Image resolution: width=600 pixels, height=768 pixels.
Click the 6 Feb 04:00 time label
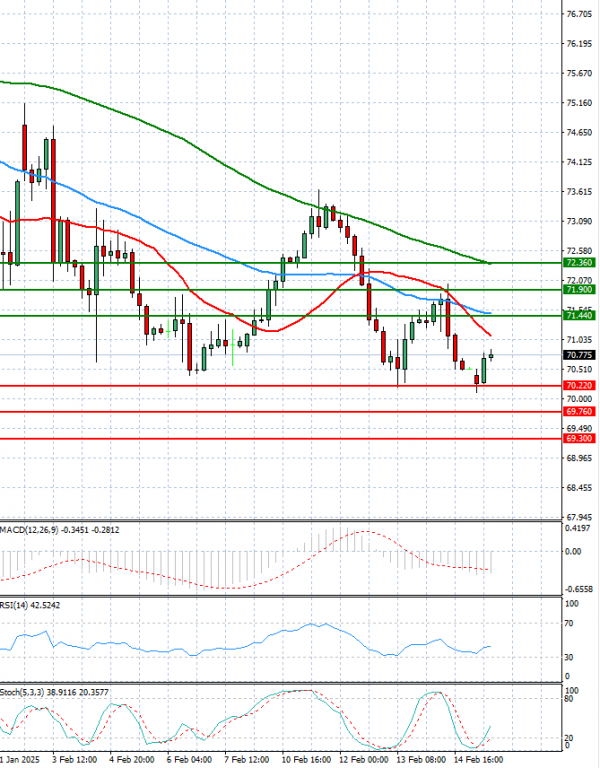coord(189,760)
